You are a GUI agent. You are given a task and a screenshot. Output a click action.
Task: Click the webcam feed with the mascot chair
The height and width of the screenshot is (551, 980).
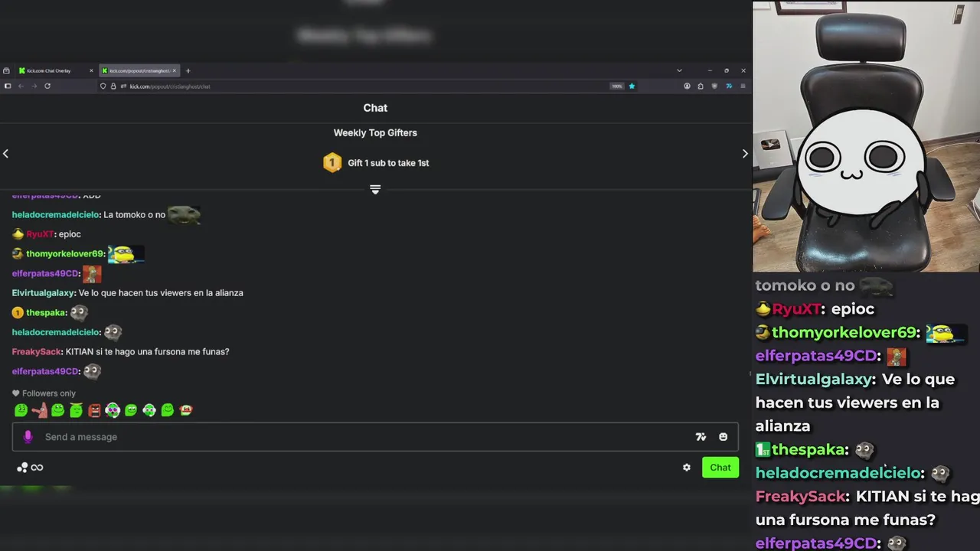click(866, 136)
